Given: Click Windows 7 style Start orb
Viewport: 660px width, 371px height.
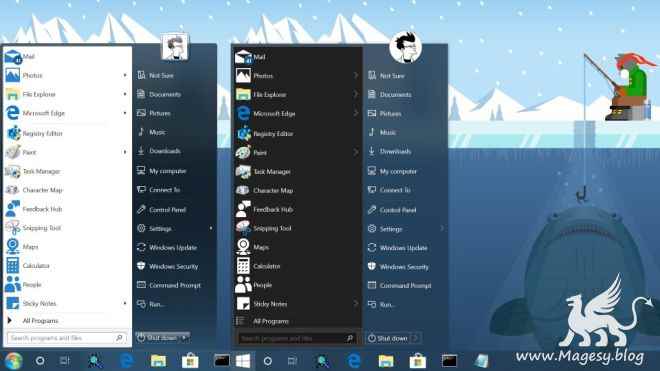Looking at the screenshot, I should point(13,361).
